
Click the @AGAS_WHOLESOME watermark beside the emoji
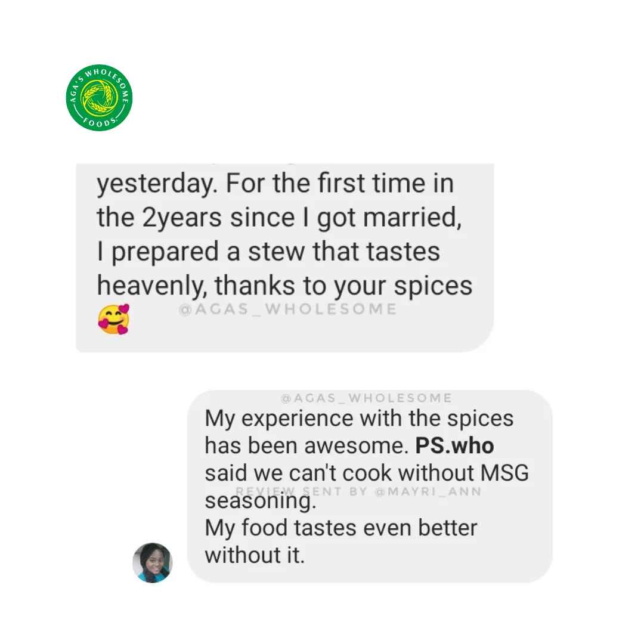(x=288, y=309)
